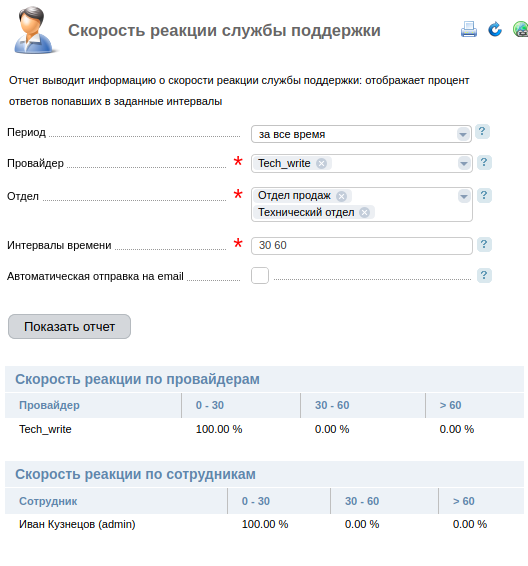Screen dimensions: 528x566
Task: Click the Интервалы времени input field
Action: pos(362,245)
